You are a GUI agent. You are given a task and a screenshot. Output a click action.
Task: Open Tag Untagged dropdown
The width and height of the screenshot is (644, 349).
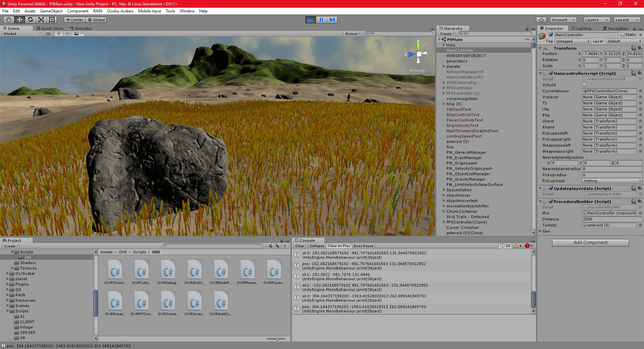[x=572, y=41]
